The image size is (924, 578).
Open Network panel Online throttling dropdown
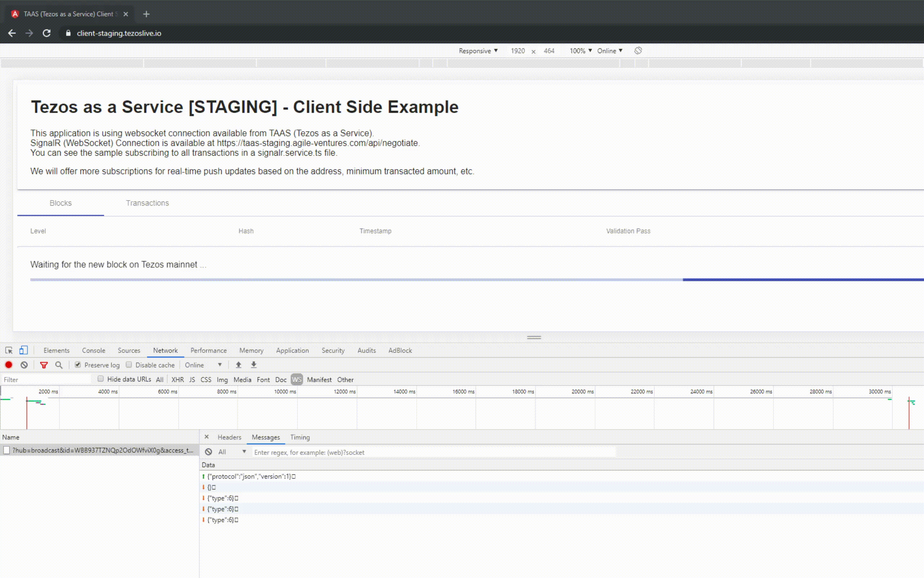(203, 365)
